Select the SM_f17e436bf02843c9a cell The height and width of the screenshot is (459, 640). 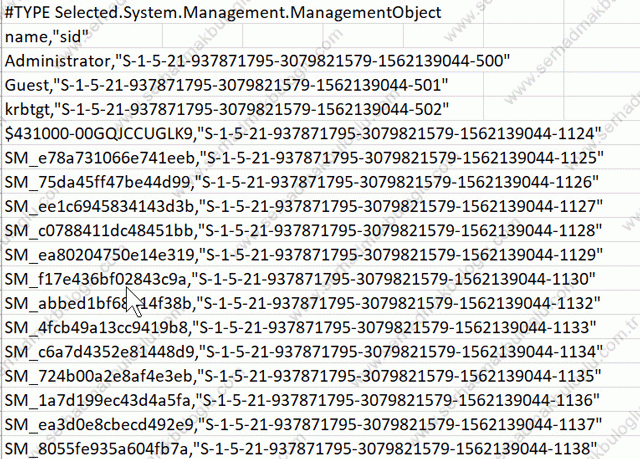click(300, 279)
